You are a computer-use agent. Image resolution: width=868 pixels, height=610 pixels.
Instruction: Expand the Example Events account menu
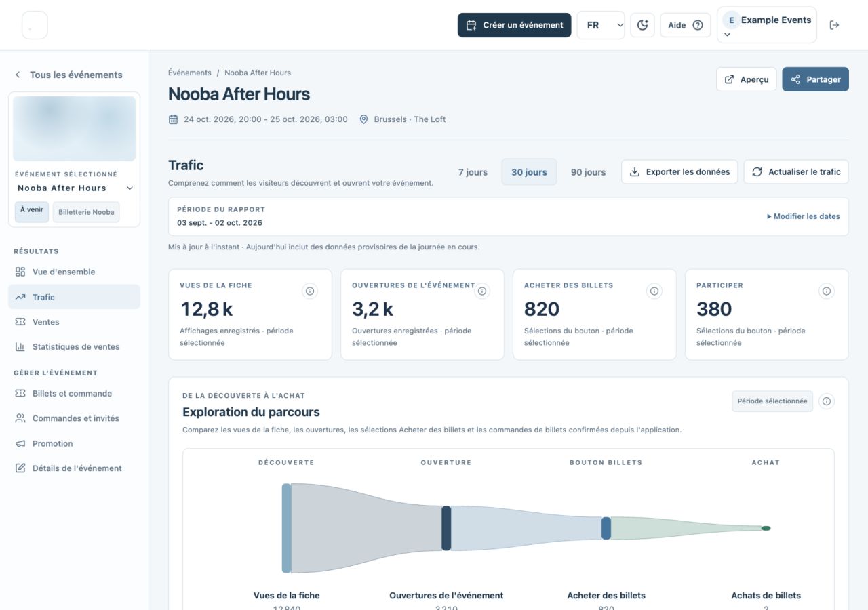767,25
